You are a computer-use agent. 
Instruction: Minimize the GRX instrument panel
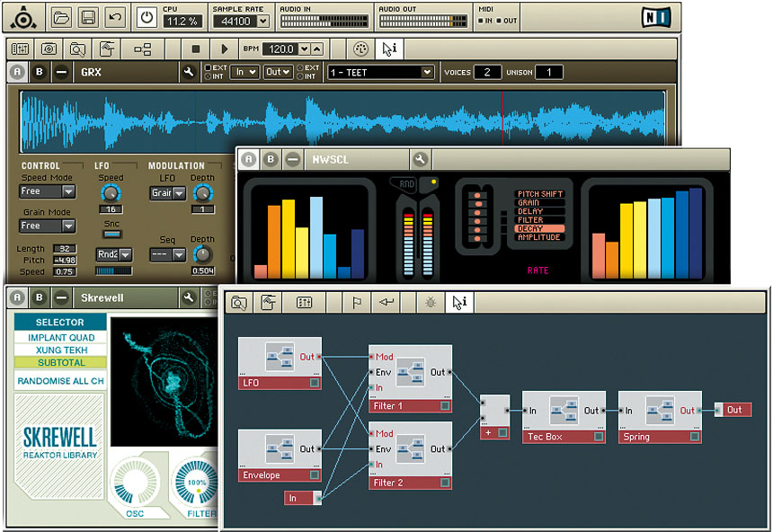61,72
